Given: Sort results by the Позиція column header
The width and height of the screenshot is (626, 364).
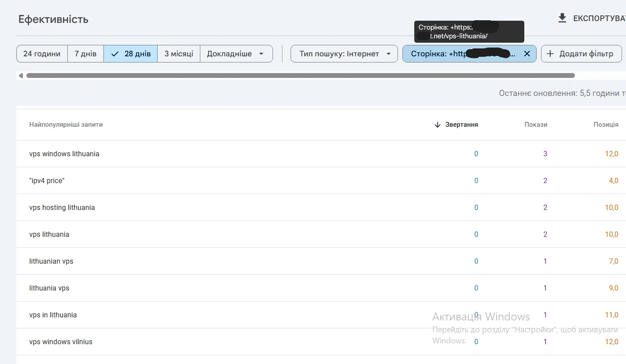Looking at the screenshot, I should pyautogui.click(x=606, y=125).
